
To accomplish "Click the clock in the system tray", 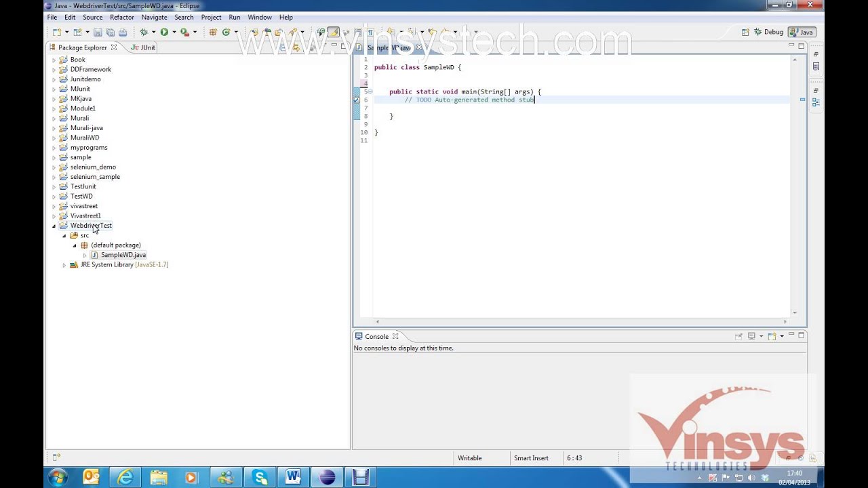I will coord(794,477).
